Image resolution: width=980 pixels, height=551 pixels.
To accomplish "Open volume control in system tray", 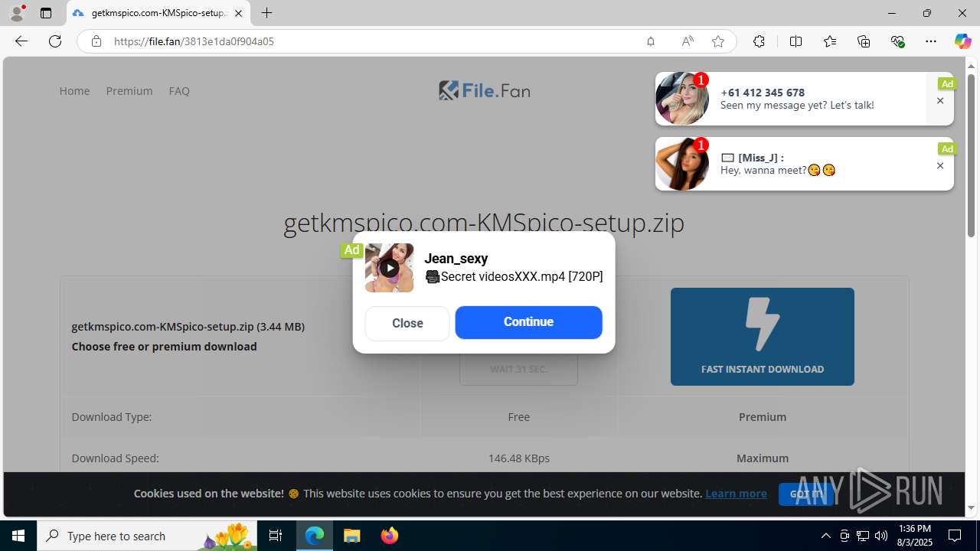I will (x=881, y=536).
